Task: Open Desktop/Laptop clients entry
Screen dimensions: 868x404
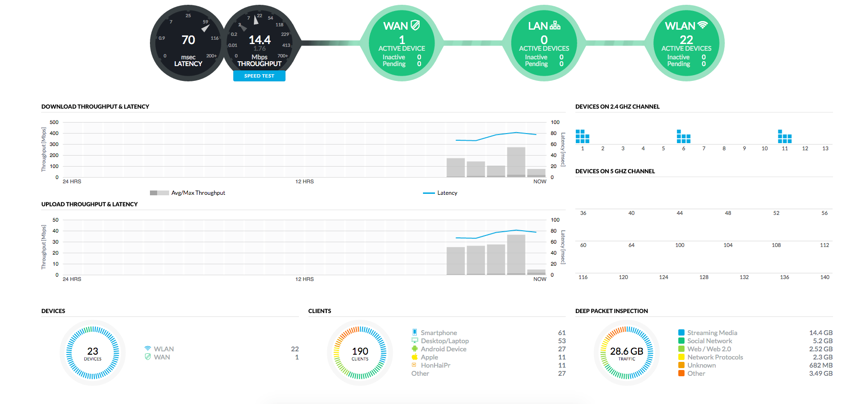Action: point(488,341)
